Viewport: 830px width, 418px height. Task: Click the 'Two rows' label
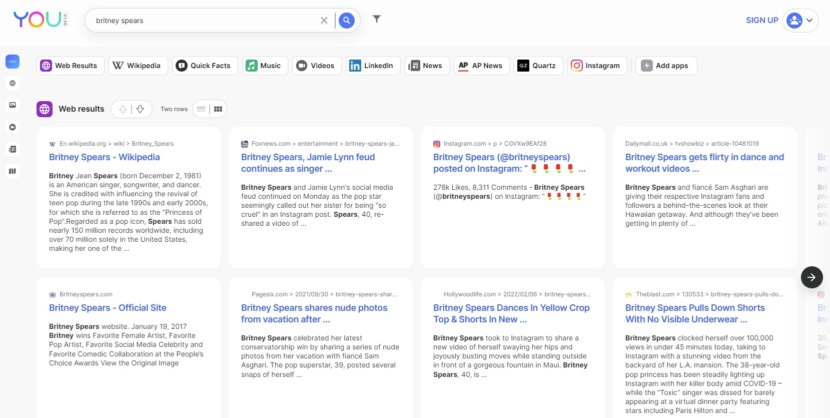point(174,109)
